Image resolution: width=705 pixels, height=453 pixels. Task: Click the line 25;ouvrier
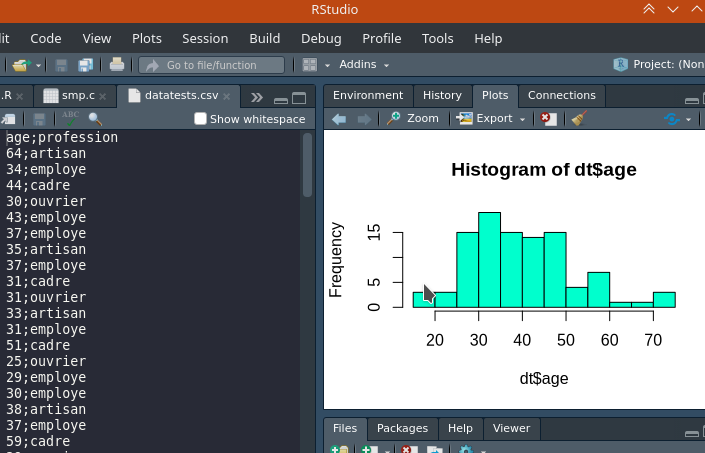pos(46,361)
